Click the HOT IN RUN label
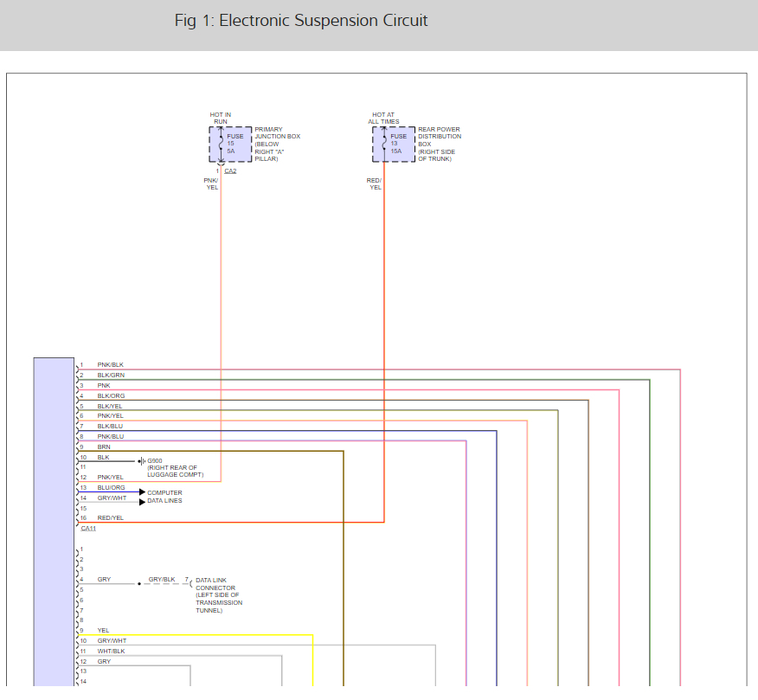 pos(221,118)
